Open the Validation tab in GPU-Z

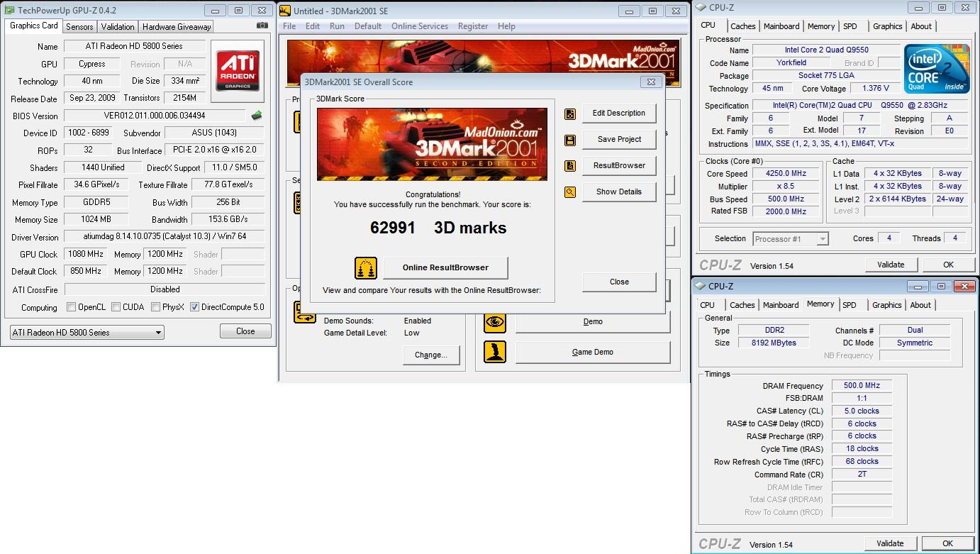coord(118,26)
